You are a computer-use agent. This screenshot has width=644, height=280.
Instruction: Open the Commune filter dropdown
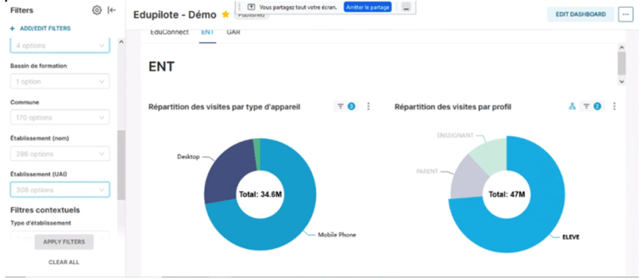click(60, 117)
